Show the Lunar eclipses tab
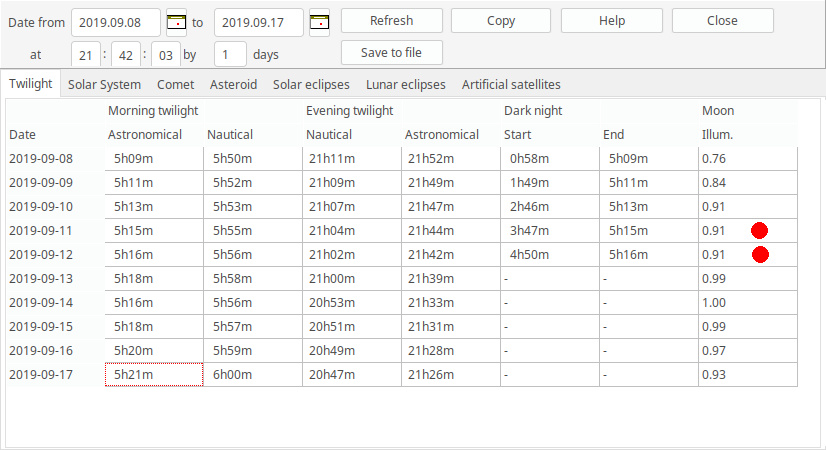This screenshot has width=826, height=450. (406, 85)
